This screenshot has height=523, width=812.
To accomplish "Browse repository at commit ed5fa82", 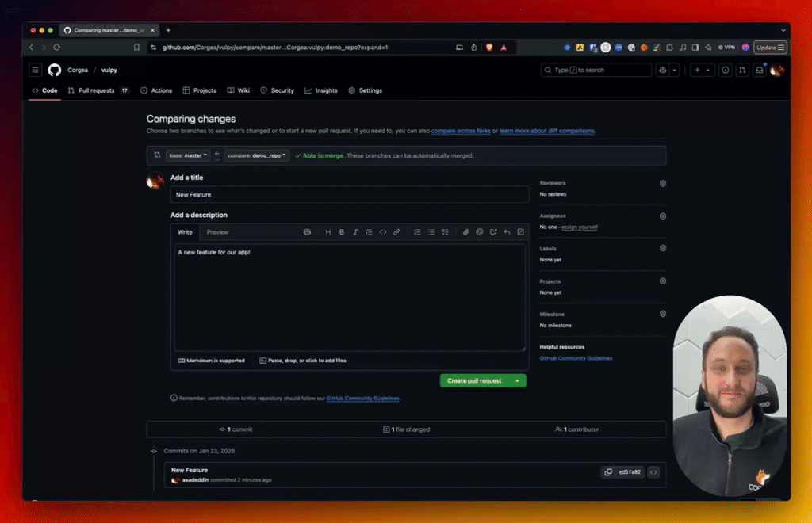I will click(x=653, y=471).
